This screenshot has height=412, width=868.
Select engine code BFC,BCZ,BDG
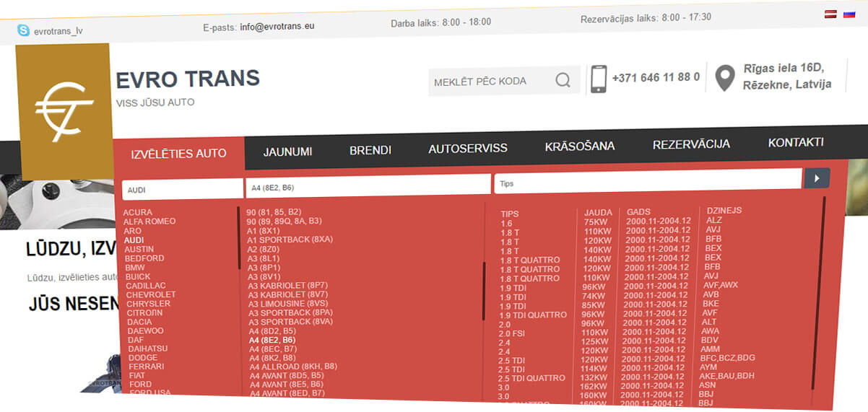point(727,358)
